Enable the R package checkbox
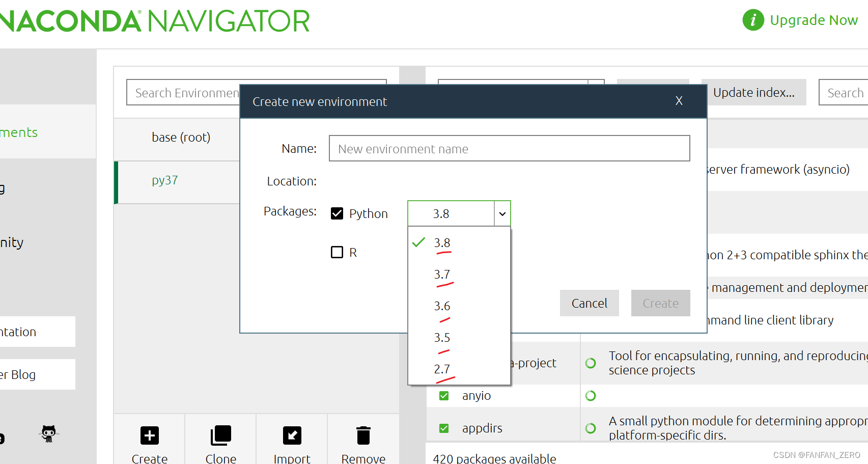868x464 pixels. pyautogui.click(x=337, y=252)
